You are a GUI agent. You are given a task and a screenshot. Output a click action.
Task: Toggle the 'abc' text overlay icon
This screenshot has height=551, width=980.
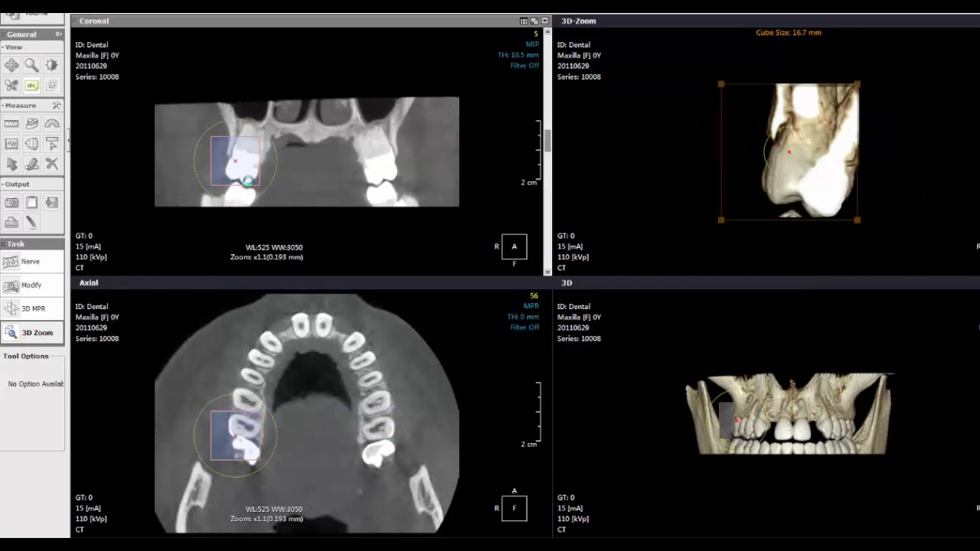pos(31,86)
